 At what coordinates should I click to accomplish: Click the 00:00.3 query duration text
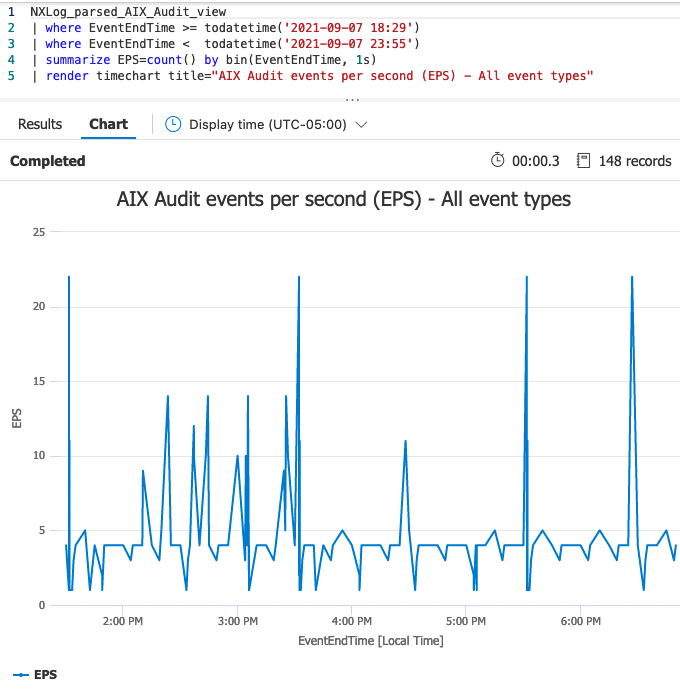(536, 161)
